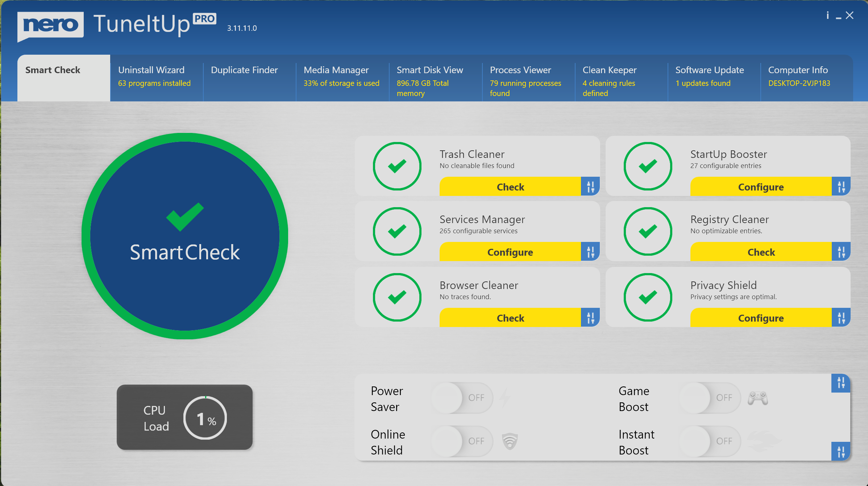
Task: Click the Nero logo
Action: pyautogui.click(x=50, y=26)
